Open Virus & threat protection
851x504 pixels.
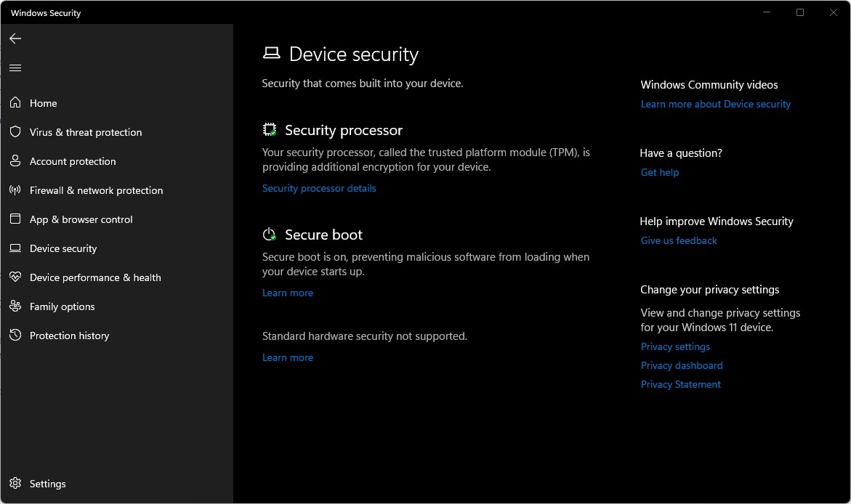pos(117,132)
